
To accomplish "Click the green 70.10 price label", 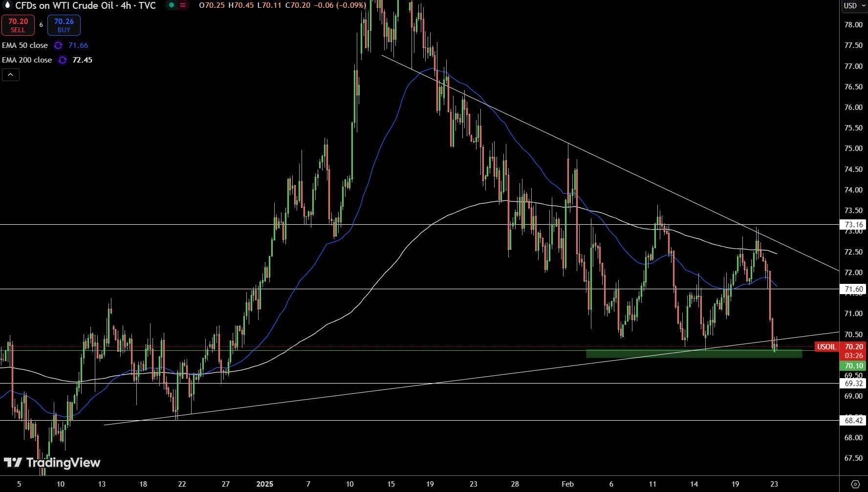I will pos(853,366).
